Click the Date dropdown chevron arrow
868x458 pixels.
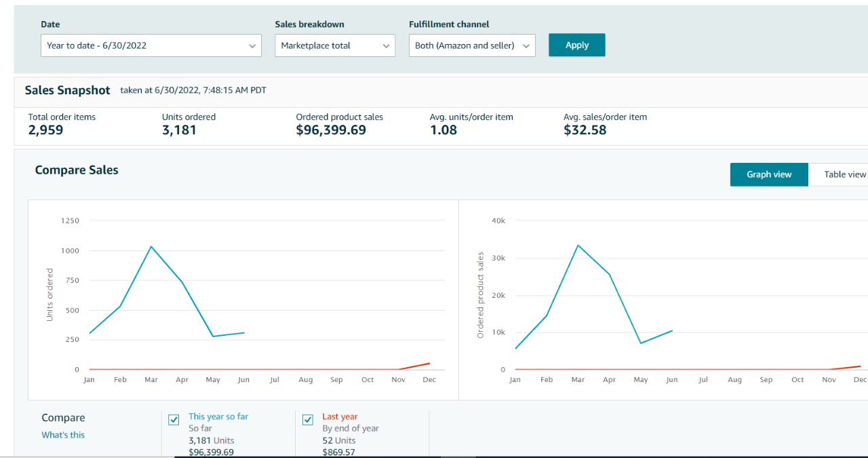coord(252,46)
